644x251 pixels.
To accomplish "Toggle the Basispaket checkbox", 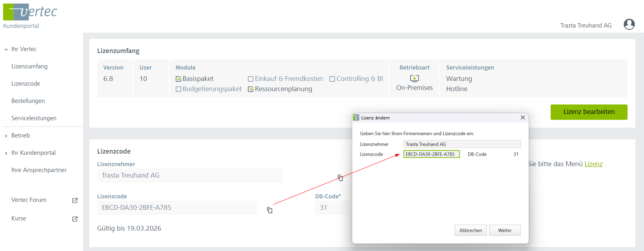I will click(178, 79).
